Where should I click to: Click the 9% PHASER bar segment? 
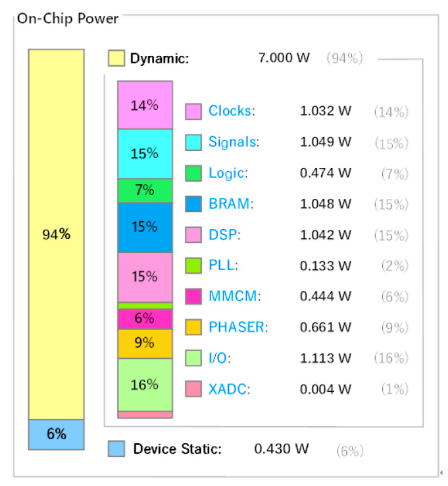pos(145,344)
